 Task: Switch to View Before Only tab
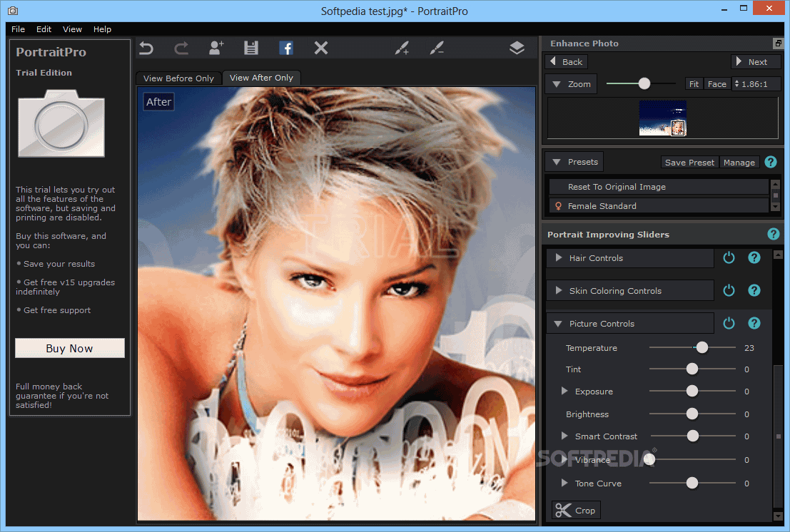click(x=178, y=78)
